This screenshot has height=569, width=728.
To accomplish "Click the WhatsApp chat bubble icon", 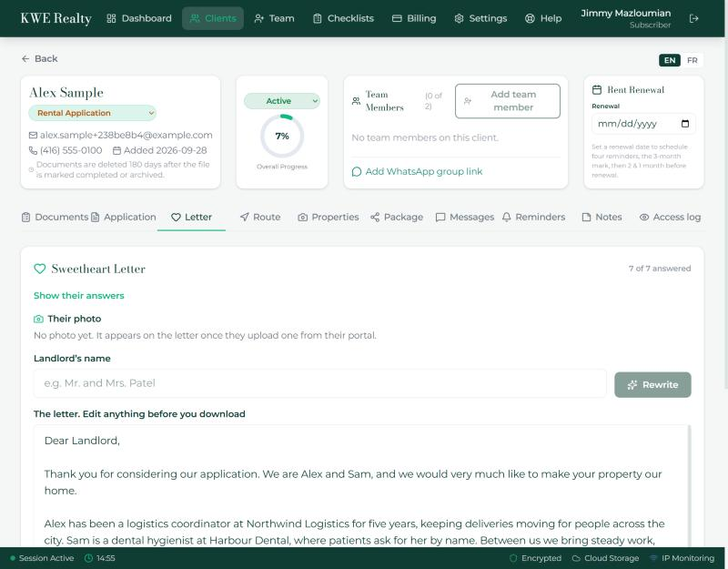I will pyautogui.click(x=357, y=172).
